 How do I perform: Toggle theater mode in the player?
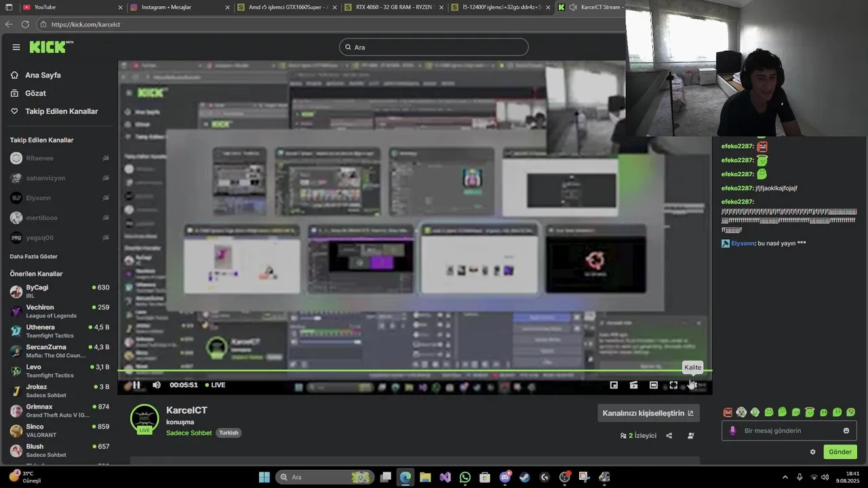653,385
